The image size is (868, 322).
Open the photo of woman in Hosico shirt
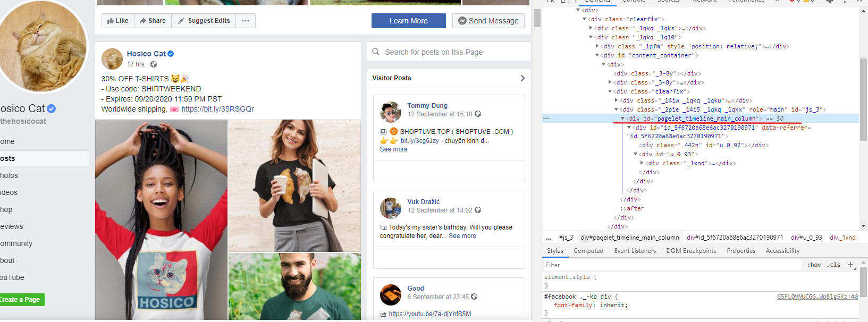click(161, 220)
